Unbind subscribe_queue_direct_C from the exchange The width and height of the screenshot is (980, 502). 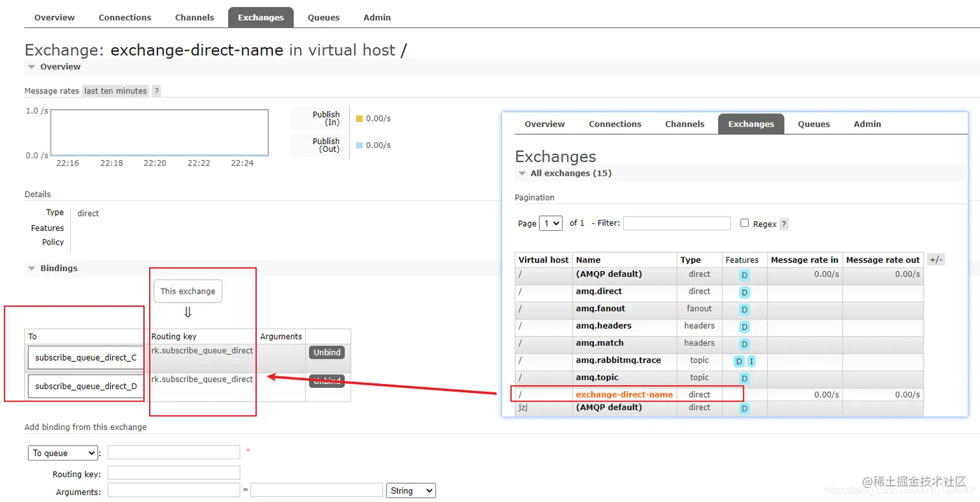(327, 352)
